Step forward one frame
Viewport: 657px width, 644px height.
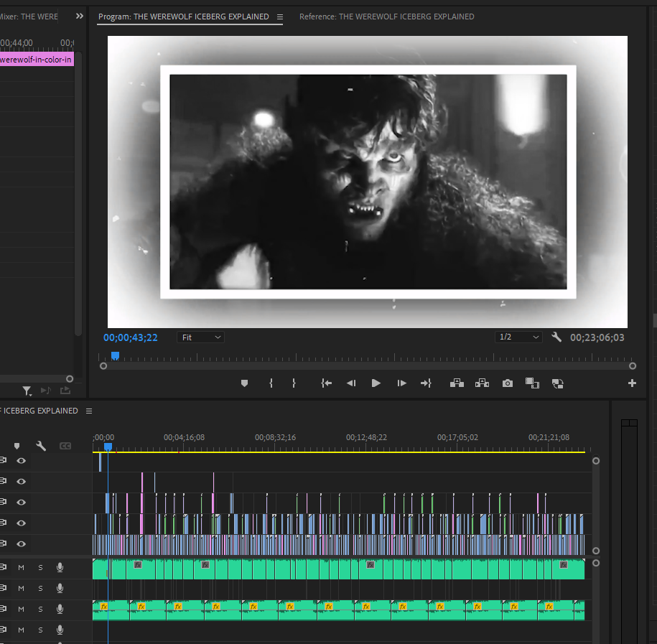[401, 383]
